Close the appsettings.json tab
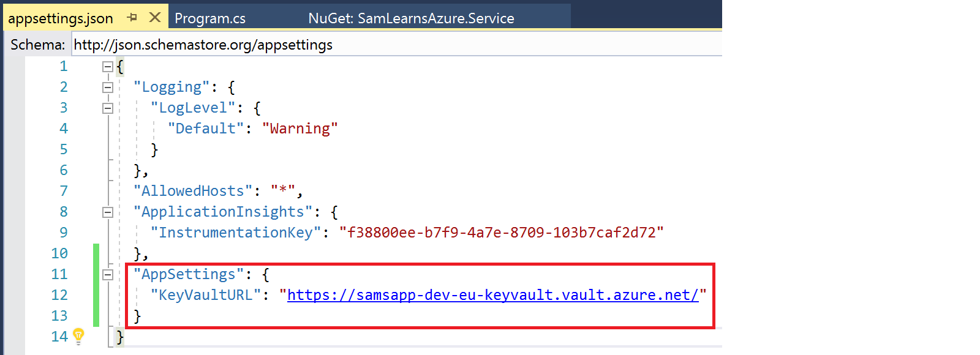Screen dimensions: 980x355 pos(155,17)
